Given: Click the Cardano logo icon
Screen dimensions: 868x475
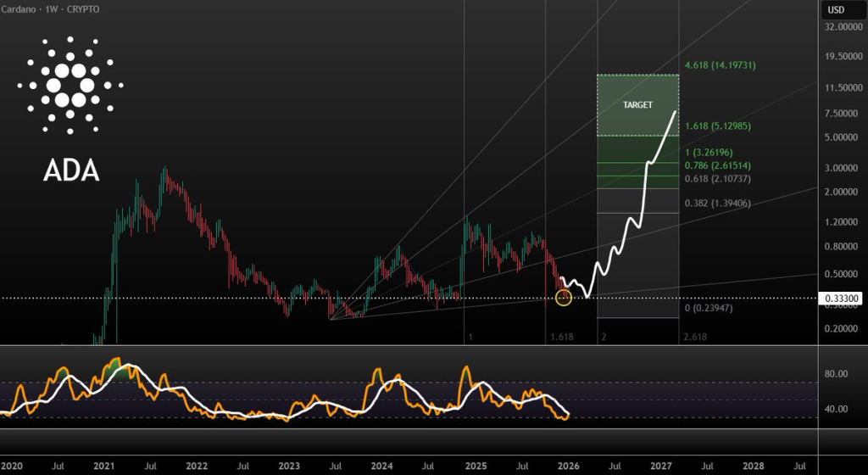Looking at the screenshot, I should click(x=71, y=85).
